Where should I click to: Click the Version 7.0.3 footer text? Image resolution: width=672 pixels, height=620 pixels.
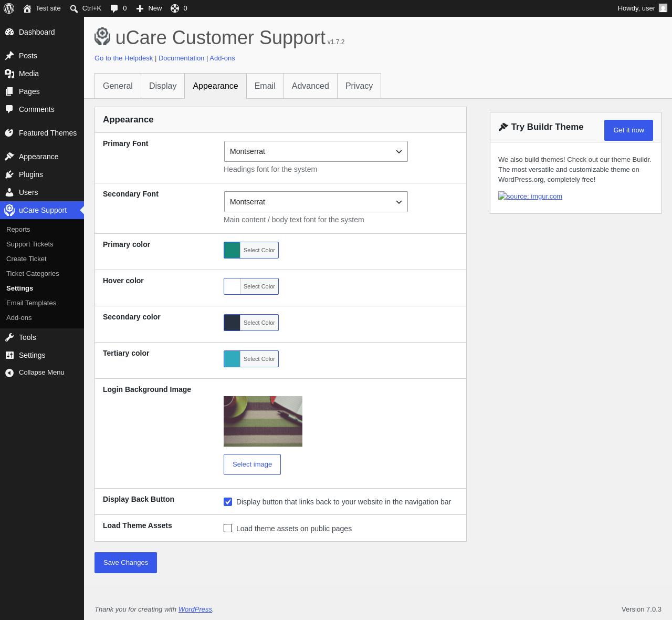642,609
